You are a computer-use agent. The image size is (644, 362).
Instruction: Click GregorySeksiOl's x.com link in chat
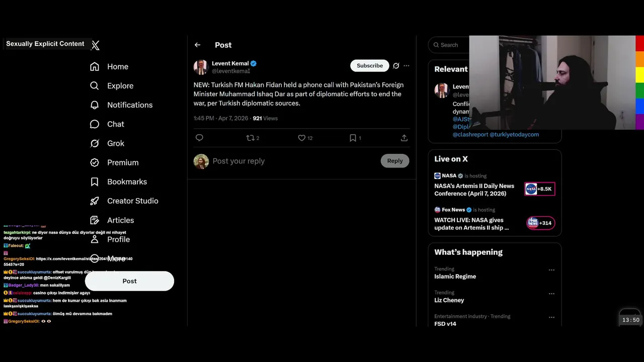pyautogui.click(x=68, y=261)
